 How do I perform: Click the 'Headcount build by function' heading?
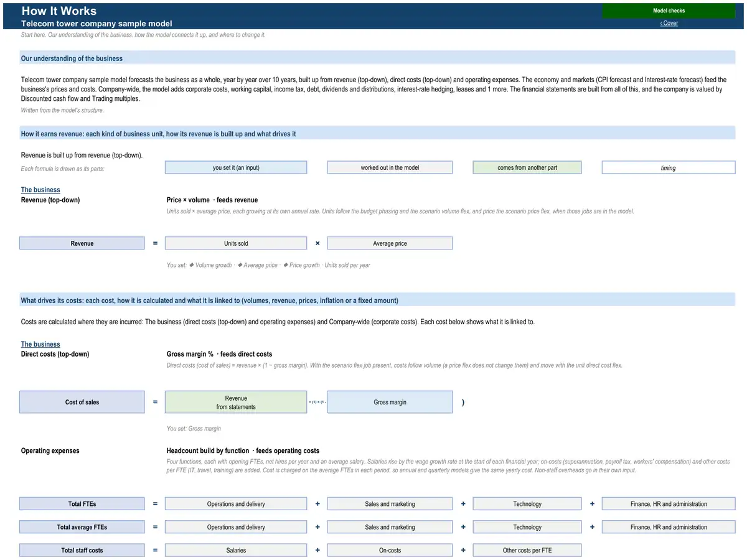243,450
